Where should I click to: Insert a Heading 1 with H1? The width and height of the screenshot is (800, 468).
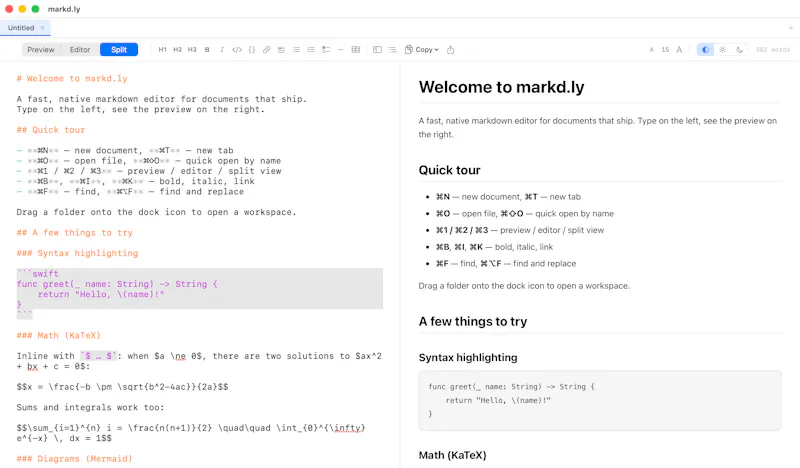pyautogui.click(x=162, y=50)
